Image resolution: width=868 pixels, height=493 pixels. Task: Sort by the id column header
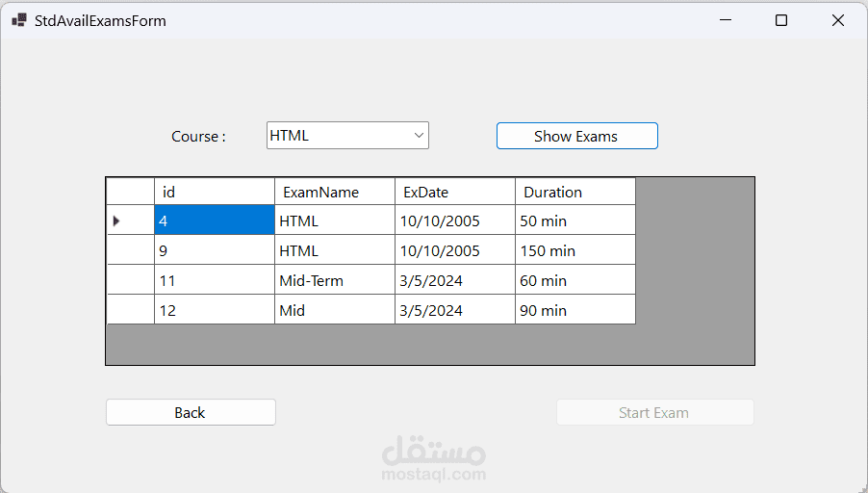215,192
